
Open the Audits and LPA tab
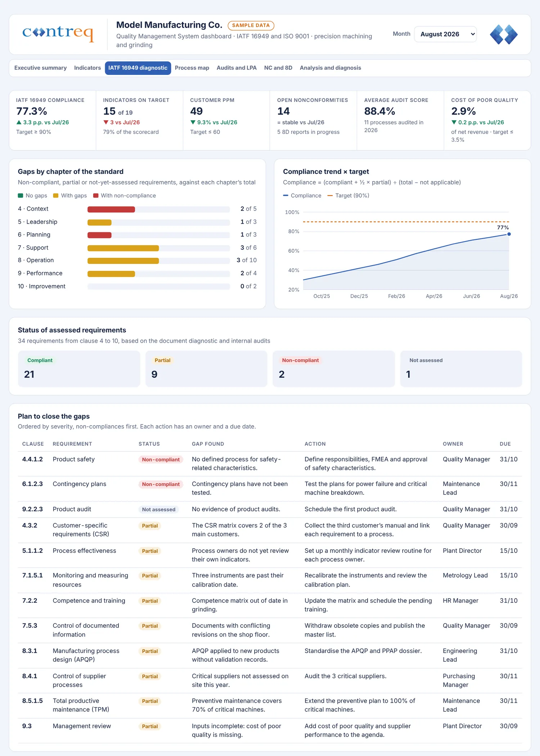coord(237,68)
